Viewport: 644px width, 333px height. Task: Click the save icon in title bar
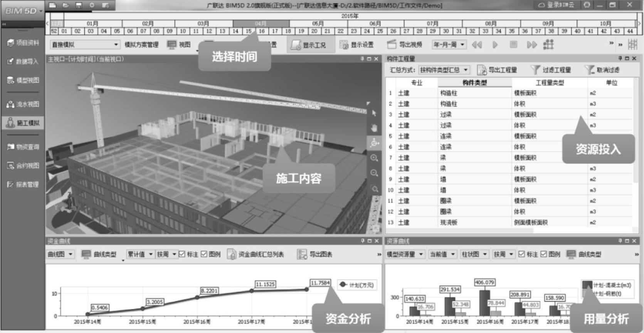click(x=79, y=5)
